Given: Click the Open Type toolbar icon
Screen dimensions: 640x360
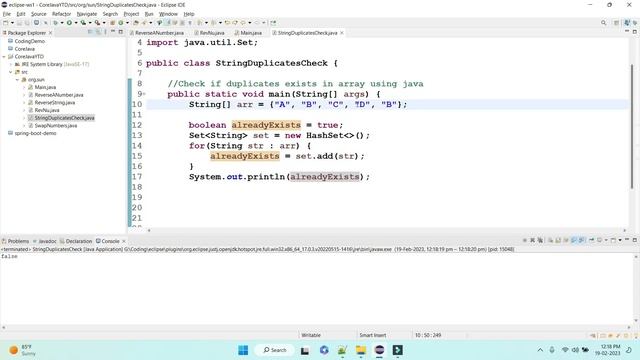Looking at the screenshot, I should tap(136, 23).
